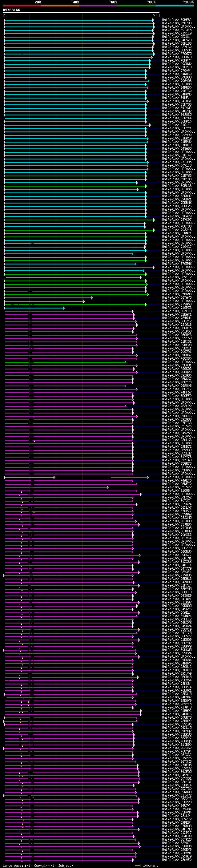Click hit label UniRef100_Q01P58
The height and width of the screenshot is (868, 197).
tap(176, 331)
